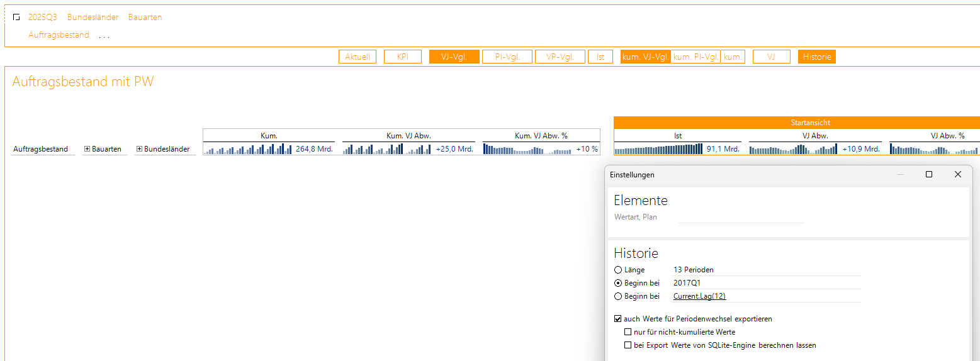This screenshot has height=361, width=980.
Task: Close the Einstellungen dialog
Action: (957, 174)
